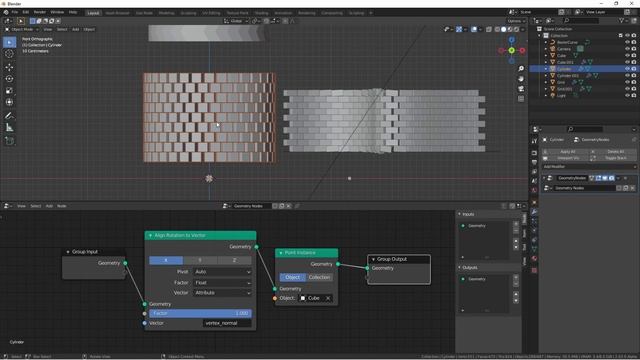Viewport: 640px width, 360px height.
Task: Click the Apply All button
Action: pyautogui.click(x=565, y=151)
